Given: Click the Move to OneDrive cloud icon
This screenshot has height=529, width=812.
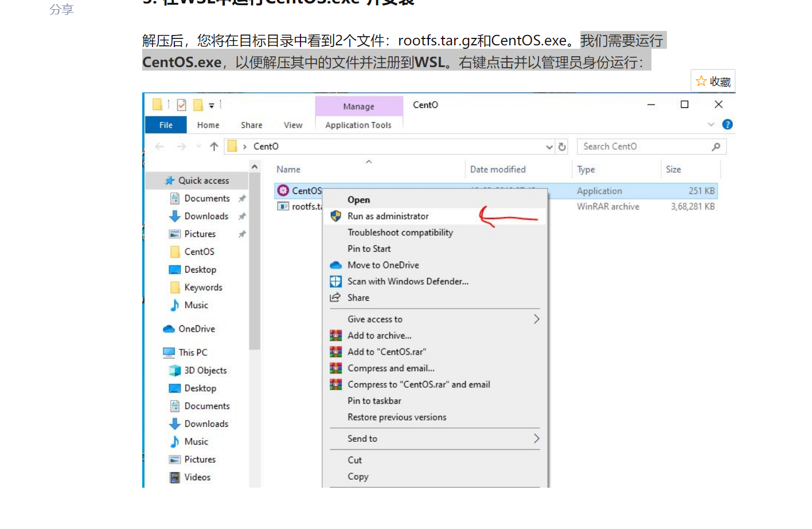Looking at the screenshot, I should [x=335, y=265].
